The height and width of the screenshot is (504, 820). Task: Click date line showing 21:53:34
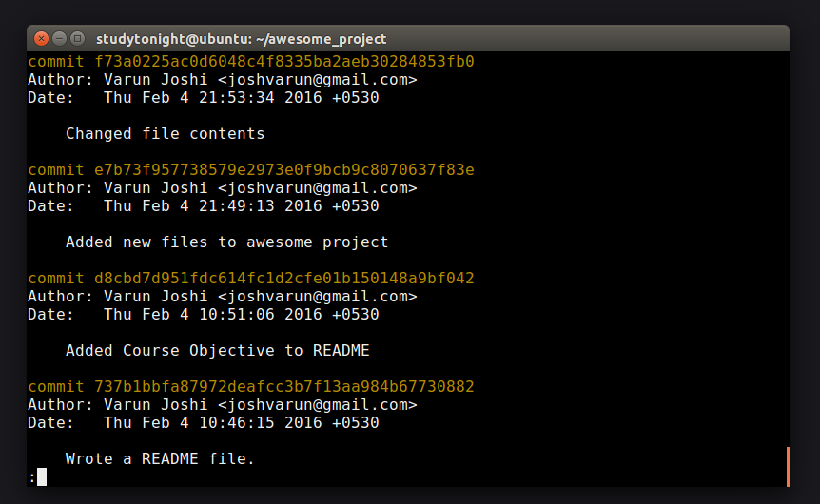point(204,98)
